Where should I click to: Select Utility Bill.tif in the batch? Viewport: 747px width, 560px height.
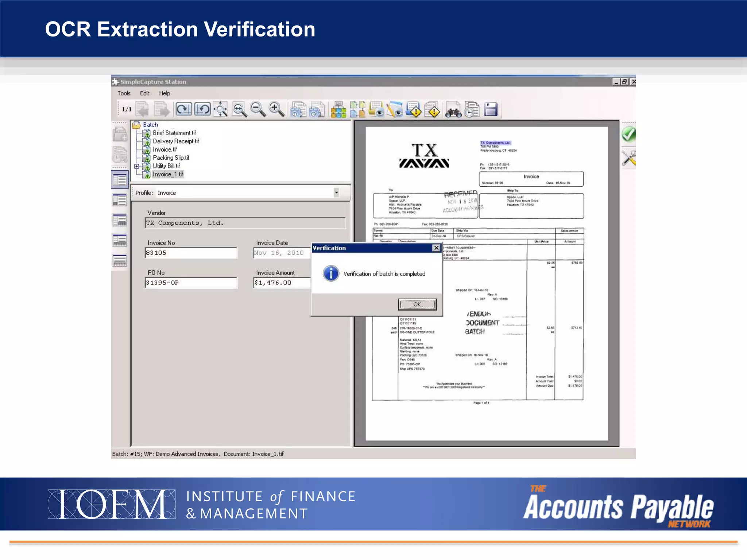pos(166,166)
